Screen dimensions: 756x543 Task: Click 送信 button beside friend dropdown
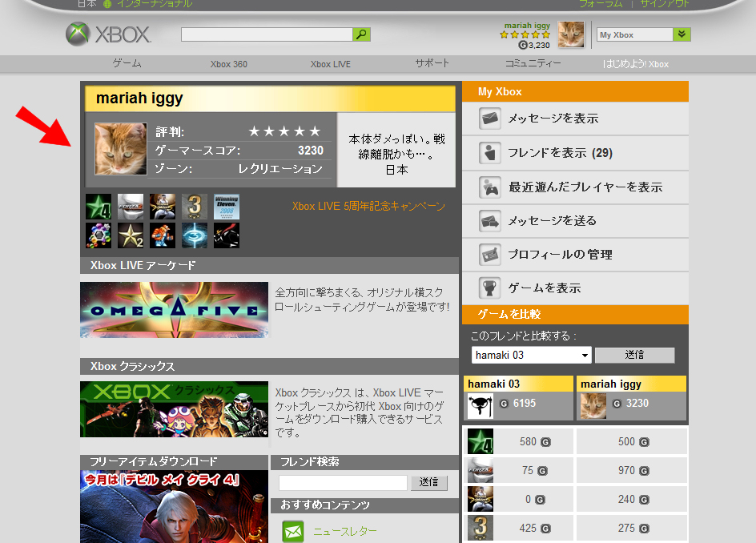pyautogui.click(x=634, y=355)
